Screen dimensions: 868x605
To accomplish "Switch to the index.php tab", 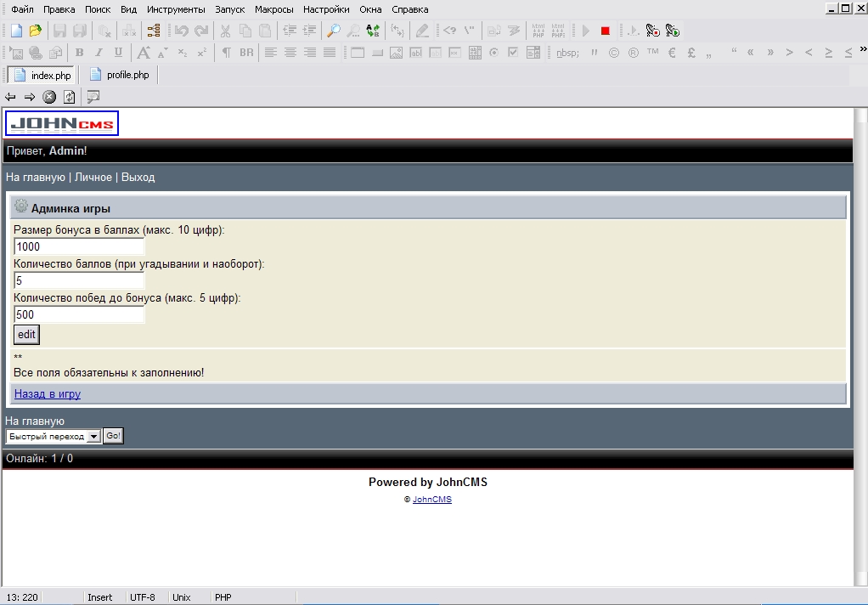I will (x=42, y=75).
